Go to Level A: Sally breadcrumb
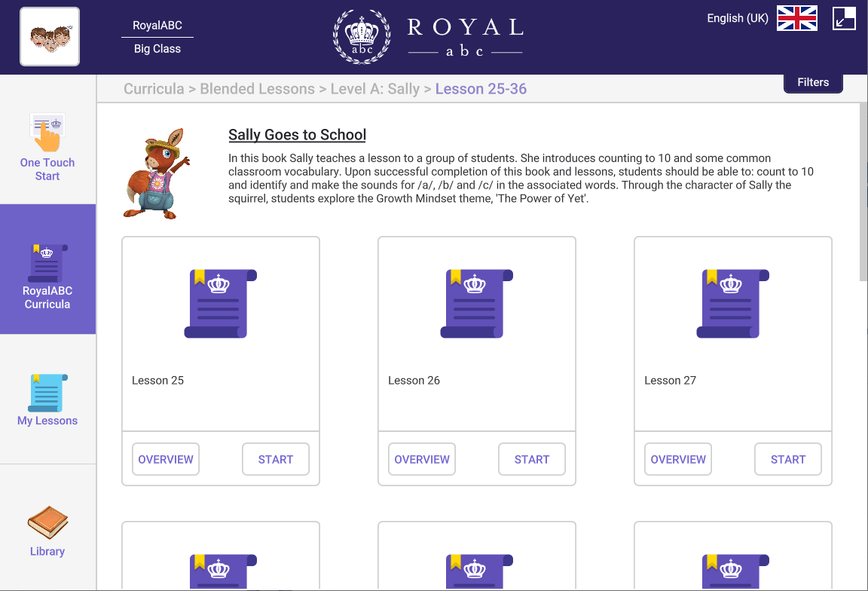 375,89
